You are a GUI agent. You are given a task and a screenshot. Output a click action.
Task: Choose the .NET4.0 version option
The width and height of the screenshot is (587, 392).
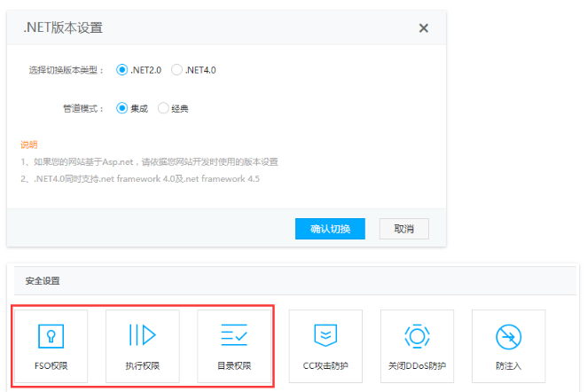pyautogui.click(x=176, y=69)
